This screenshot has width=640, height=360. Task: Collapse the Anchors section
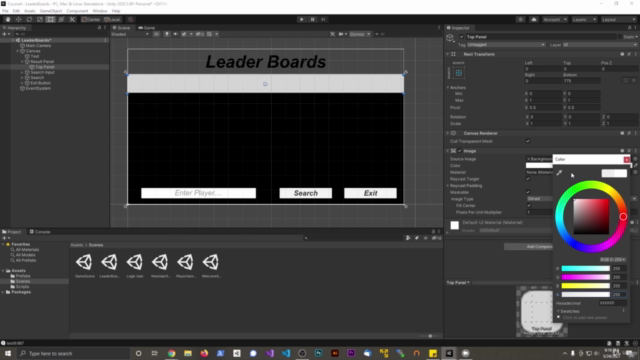[x=448, y=87]
